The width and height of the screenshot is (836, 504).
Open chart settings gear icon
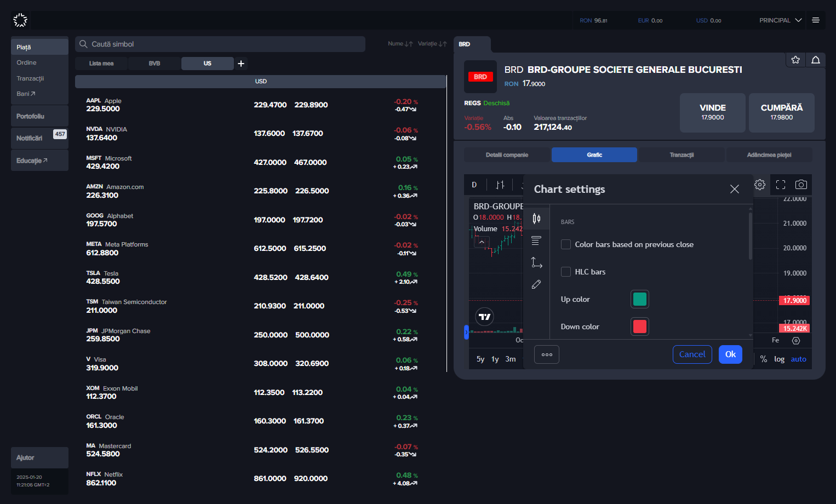point(760,185)
